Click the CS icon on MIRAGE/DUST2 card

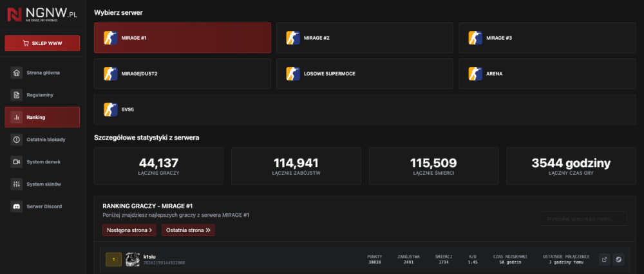pos(111,74)
